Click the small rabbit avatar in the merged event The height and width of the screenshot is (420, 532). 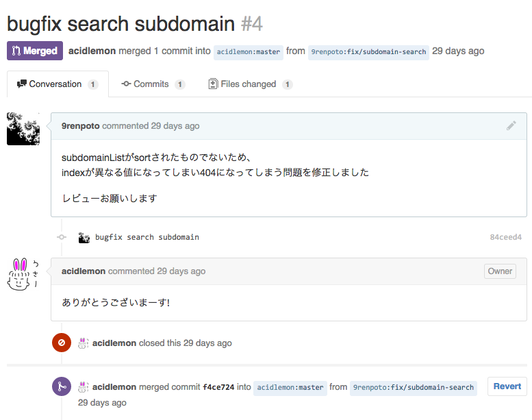click(84, 387)
